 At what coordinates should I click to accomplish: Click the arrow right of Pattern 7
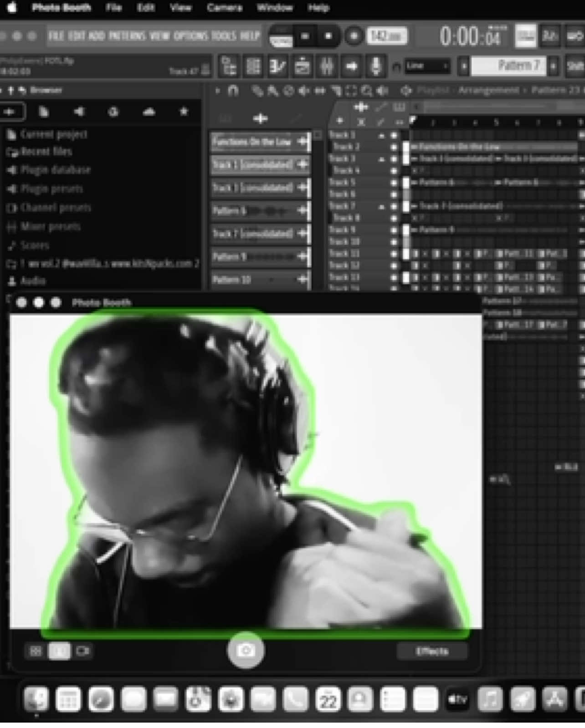[553, 66]
